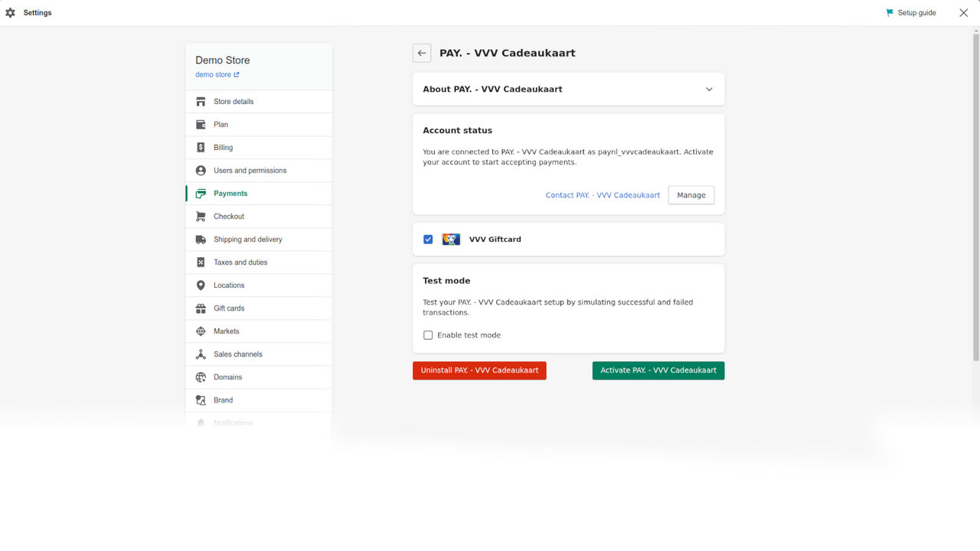Viewport: 980px width, 551px height.
Task: Click the Gift cards present icon
Action: [201, 308]
